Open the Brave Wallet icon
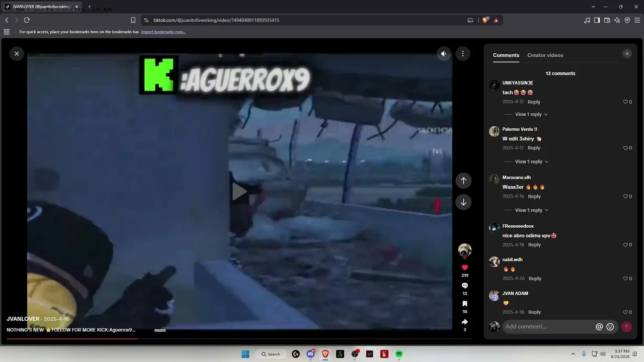The height and width of the screenshot is (362, 644). [x=607, y=20]
